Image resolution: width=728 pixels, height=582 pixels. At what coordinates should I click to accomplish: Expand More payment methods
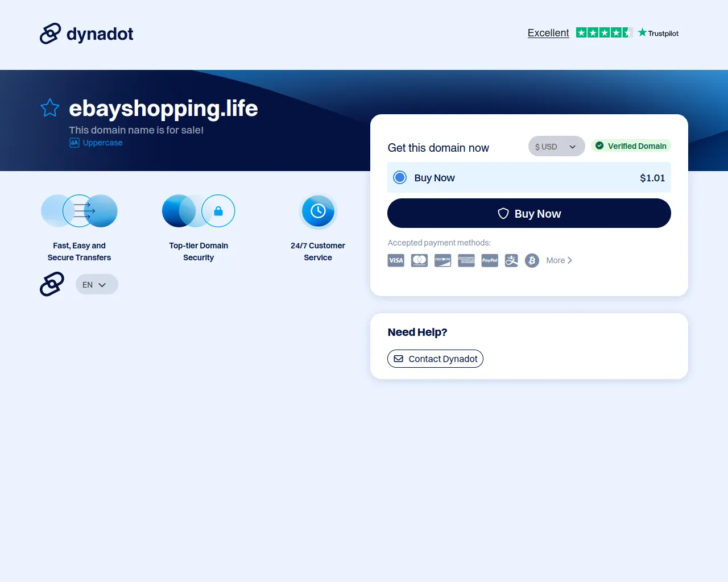[x=559, y=260]
